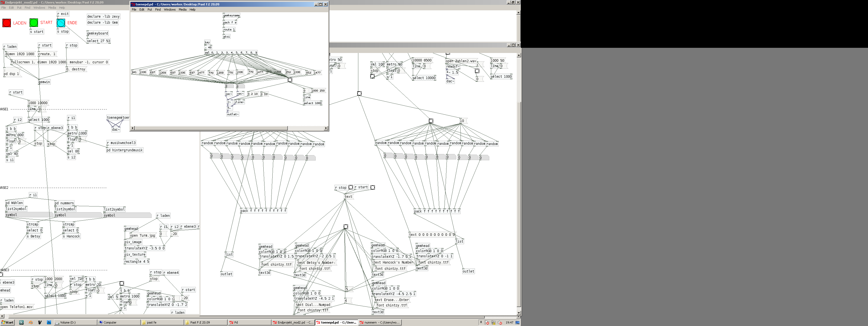Launch Photoshop from quick launch bar
Image resolution: width=868 pixels, height=326 pixels.
(x=49, y=322)
